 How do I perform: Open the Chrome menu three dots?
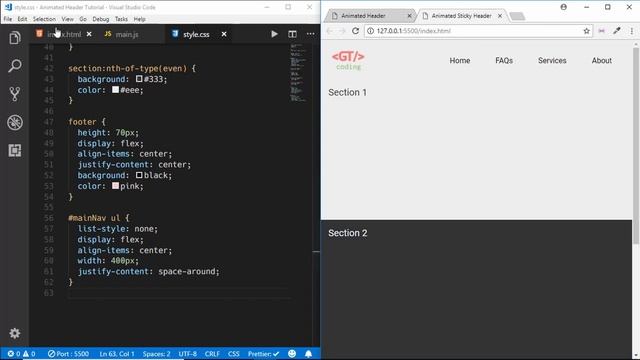coord(632,31)
